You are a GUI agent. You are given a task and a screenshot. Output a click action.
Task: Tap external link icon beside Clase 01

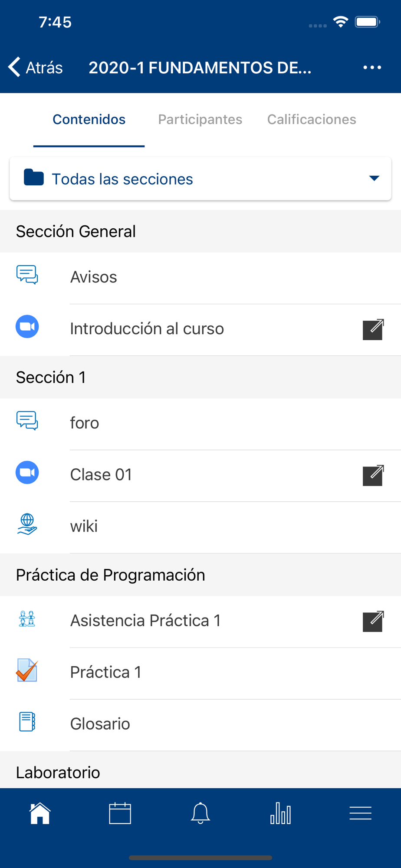(373, 475)
